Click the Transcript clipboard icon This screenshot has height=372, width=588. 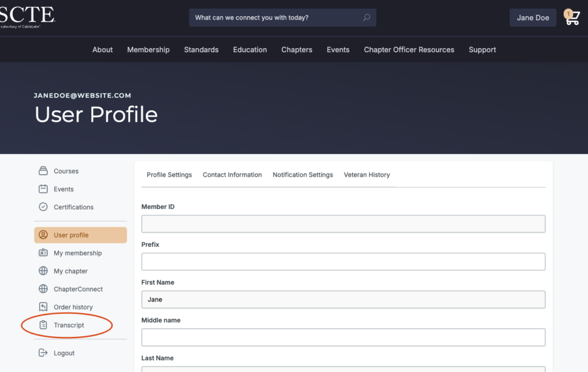point(43,325)
